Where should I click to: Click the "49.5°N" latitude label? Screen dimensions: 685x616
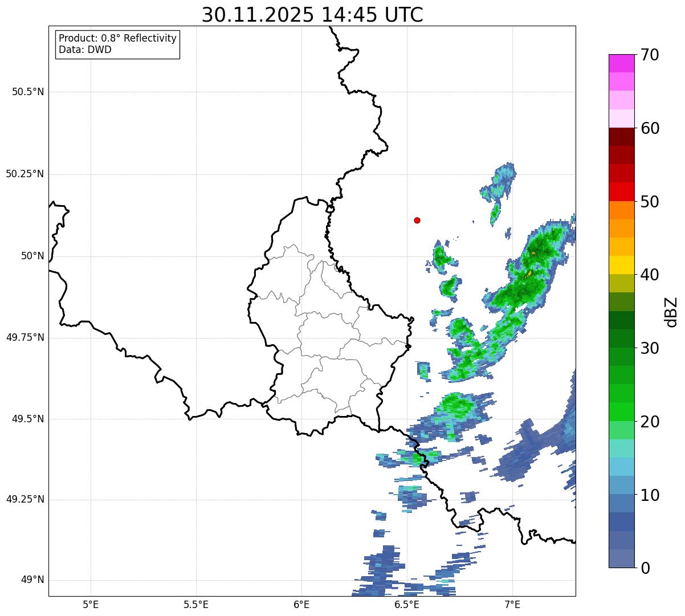[x=28, y=419]
